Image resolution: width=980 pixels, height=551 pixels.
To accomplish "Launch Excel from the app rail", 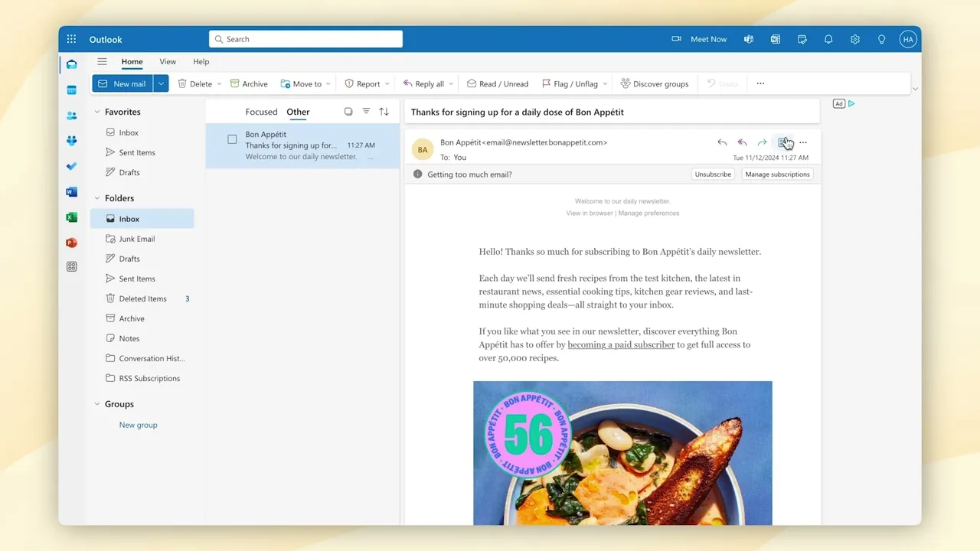I will (x=71, y=217).
